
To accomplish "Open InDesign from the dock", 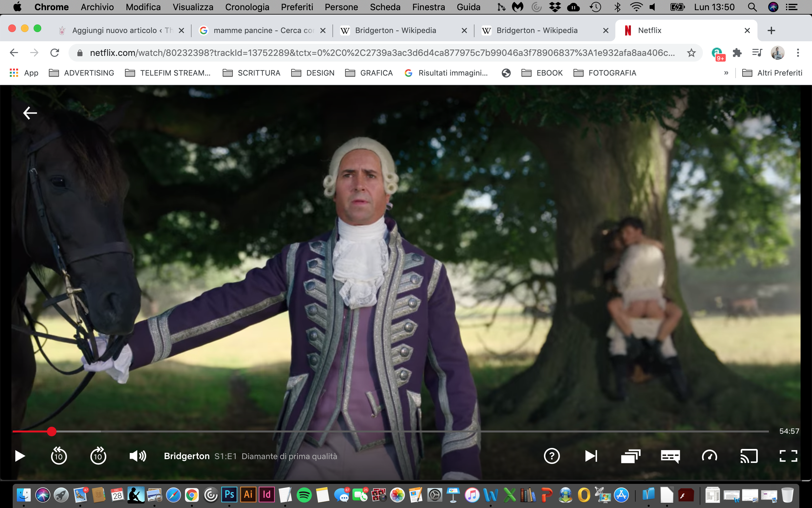I will 267,495.
